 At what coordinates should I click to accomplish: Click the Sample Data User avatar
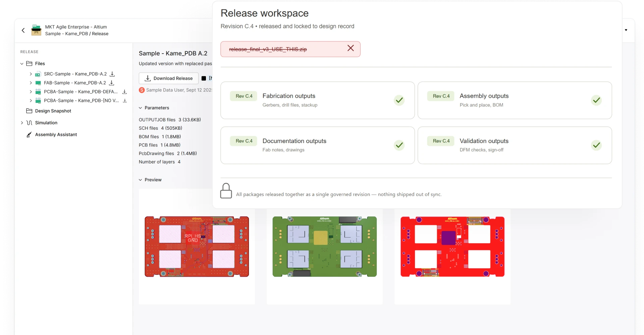(142, 90)
